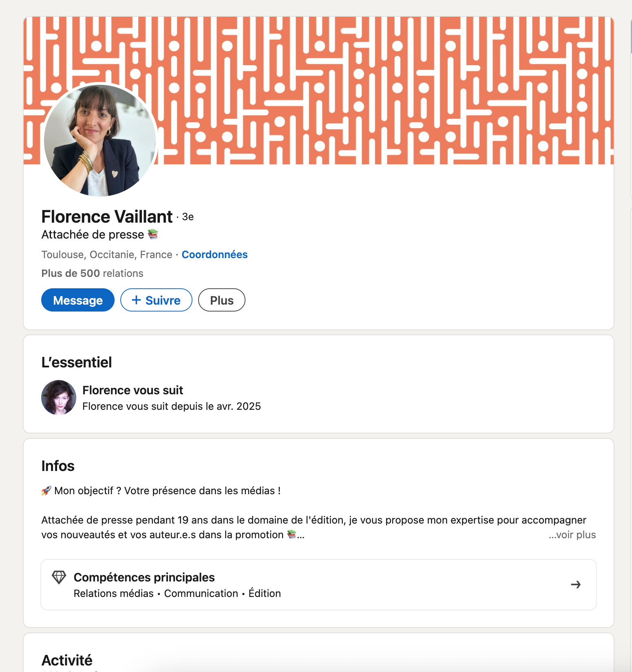View the Plus de 500 relations list
Viewport: 632px width, 672px height.
92,273
